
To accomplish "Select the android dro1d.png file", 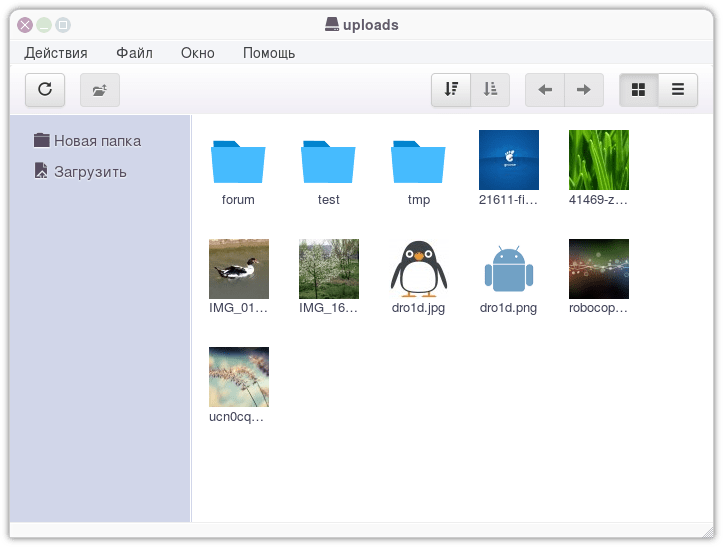I will click(509, 269).
